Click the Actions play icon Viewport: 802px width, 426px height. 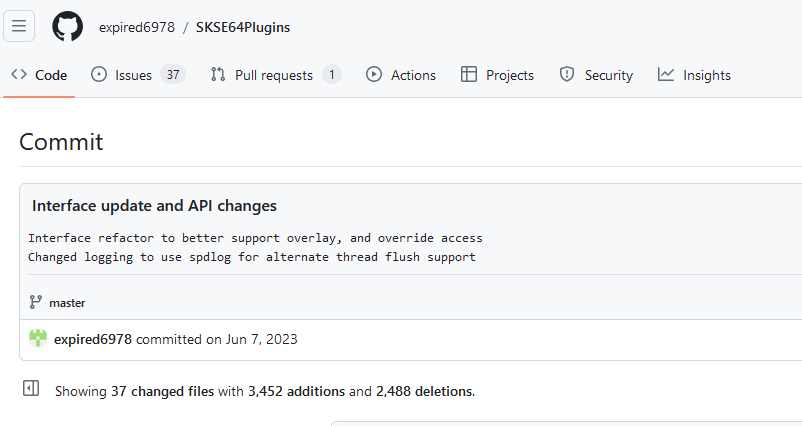coord(374,75)
